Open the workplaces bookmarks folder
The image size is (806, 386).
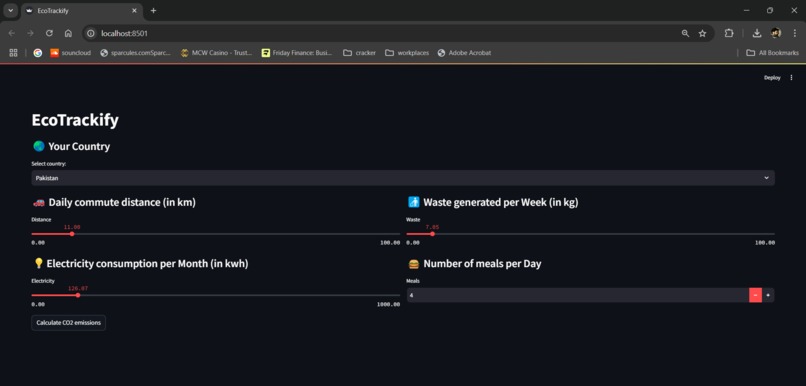point(407,52)
